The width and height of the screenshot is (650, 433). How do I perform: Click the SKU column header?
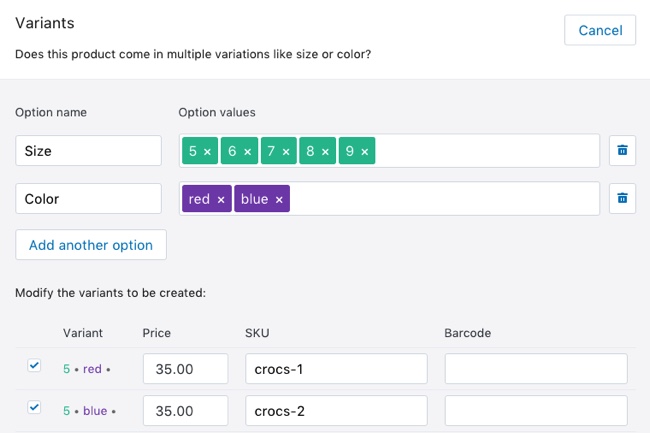257,333
